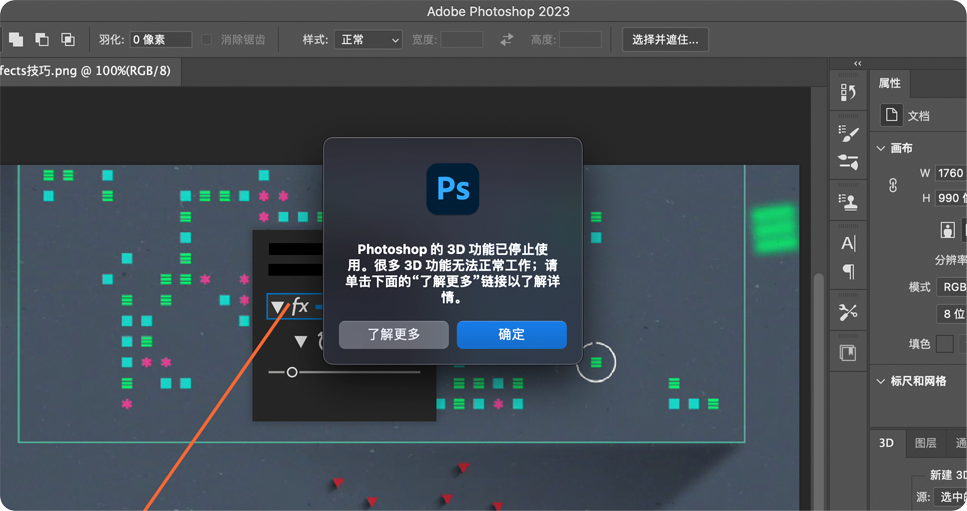Screen dimensions: 967x511
Task: Open the Libraries panel icon
Action: [x=848, y=353]
